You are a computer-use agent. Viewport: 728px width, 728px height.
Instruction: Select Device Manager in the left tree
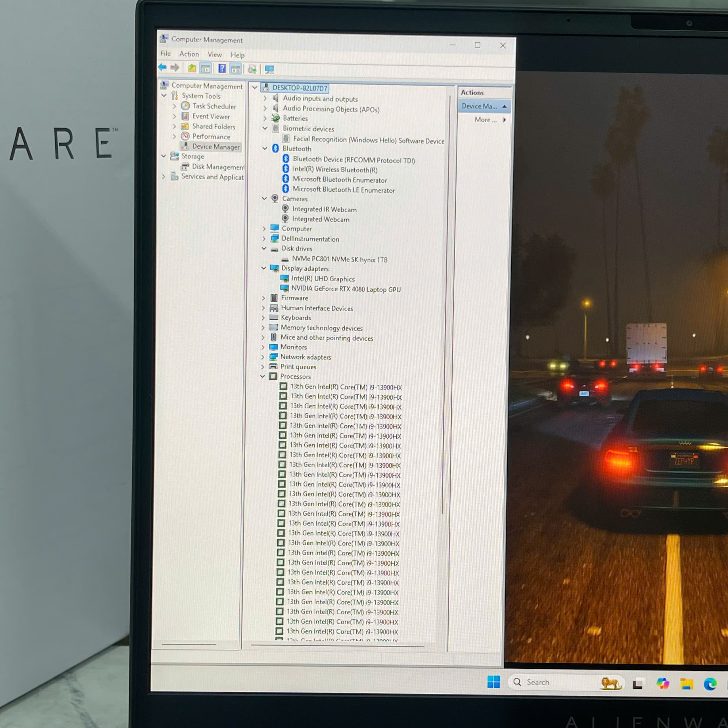coord(216,147)
